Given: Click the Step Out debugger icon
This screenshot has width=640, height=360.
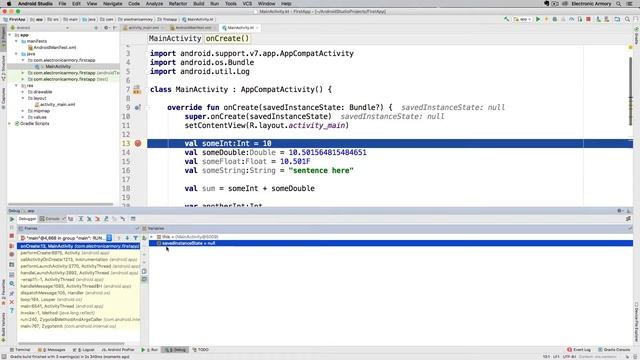Looking at the screenshot, I should pos(106,219).
